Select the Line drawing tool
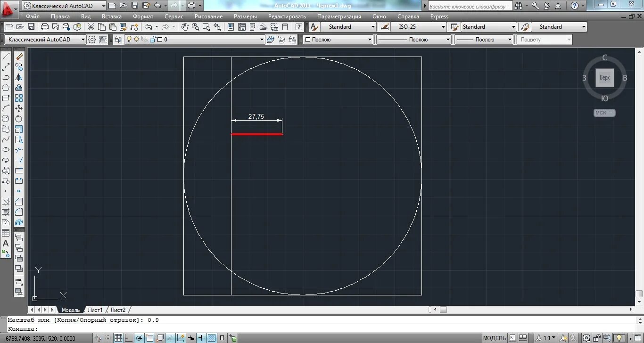The width and height of the screenshot is (644, 343). pyautogui.click(x=6, y=57)
